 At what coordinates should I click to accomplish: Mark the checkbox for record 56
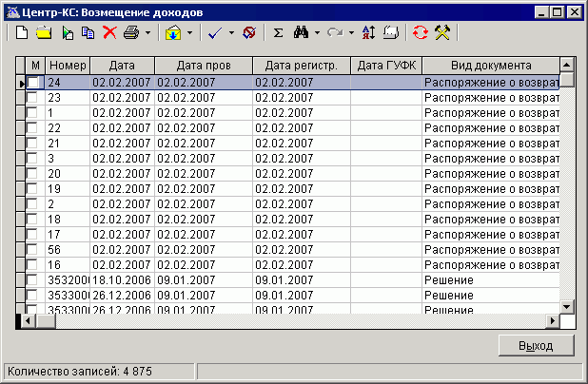pyautogui.click(x=34, y=249)
